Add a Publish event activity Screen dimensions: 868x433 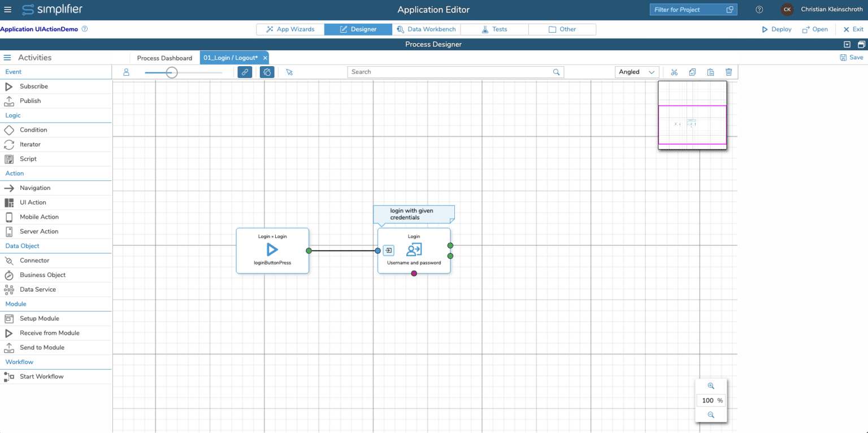[56, 101]
